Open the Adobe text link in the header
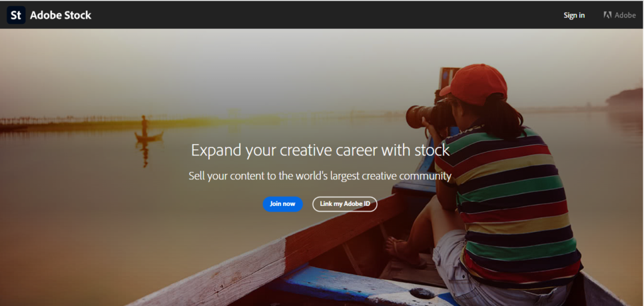 (625, 15)
